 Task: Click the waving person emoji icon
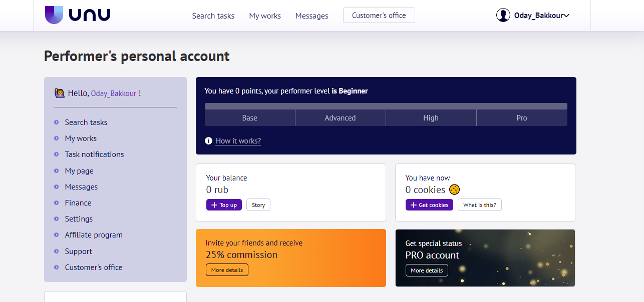tap(59, 93)
